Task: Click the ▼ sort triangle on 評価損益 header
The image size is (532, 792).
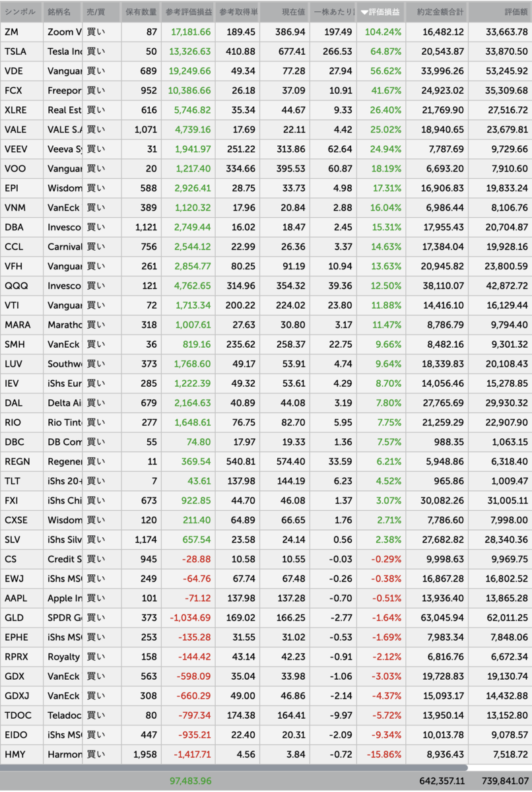Action: pos(365,12)
